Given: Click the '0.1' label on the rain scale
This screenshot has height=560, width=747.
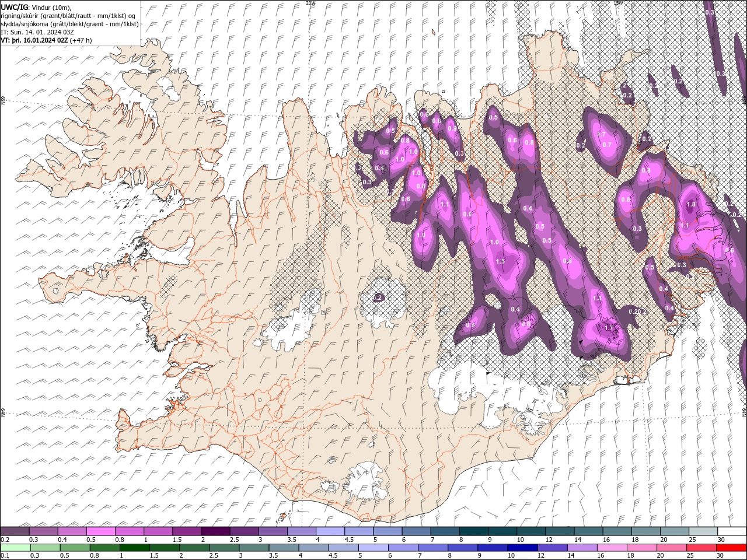Looking at the screenshot, I should [x=4, y=555].
